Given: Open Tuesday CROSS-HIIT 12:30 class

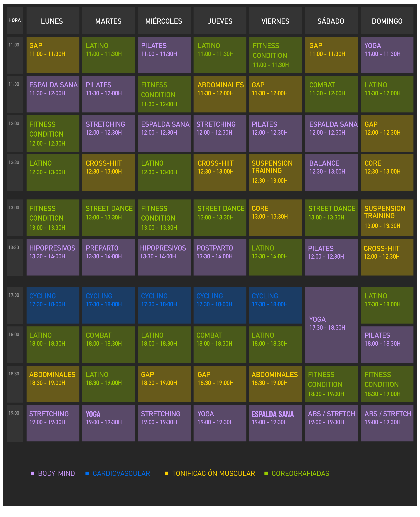Looking at the screenshot, I should [108, 172].
